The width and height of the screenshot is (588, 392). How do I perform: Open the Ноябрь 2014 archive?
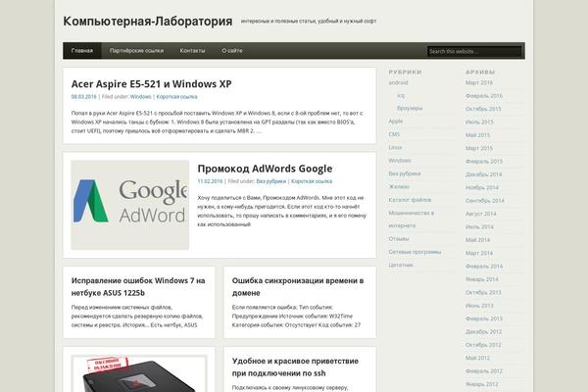point(482,187)
